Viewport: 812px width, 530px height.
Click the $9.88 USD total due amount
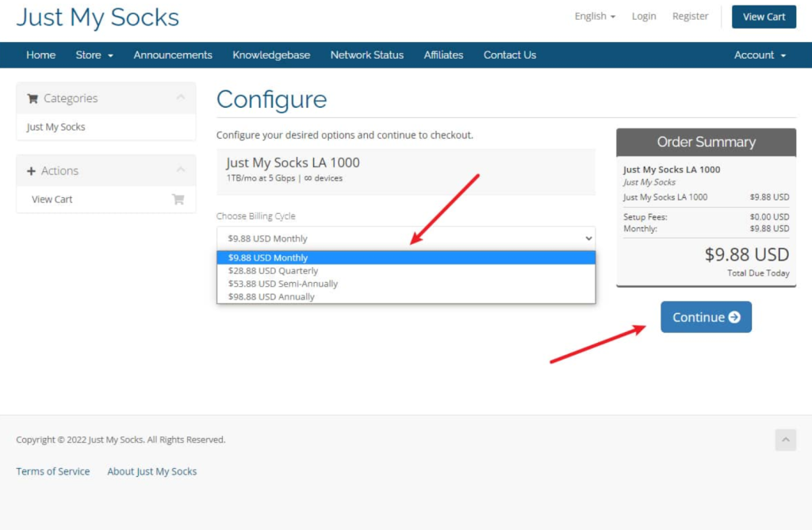747,254
